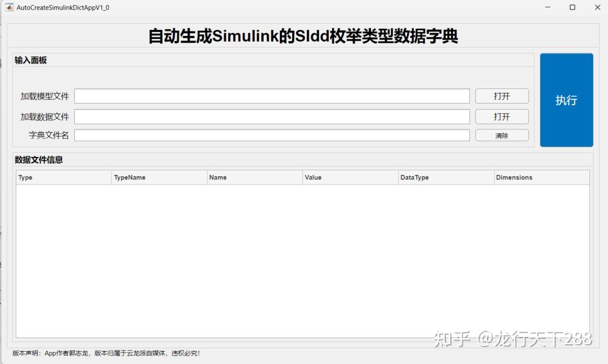This screenshot has width=608, height=364.
Task: Click the MATLAB app icon in title bar
Action: [x=10, y=7]
